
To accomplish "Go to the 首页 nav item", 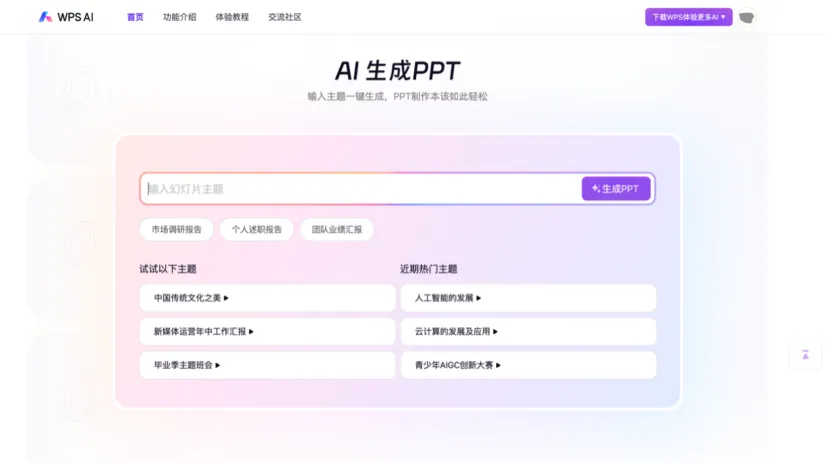I will click(136, 17).
